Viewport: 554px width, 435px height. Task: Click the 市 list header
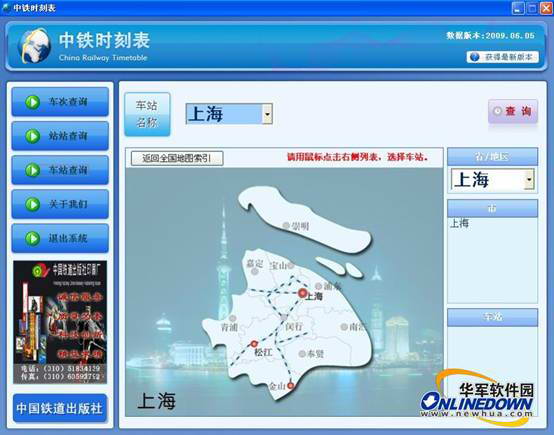[493, 208]
